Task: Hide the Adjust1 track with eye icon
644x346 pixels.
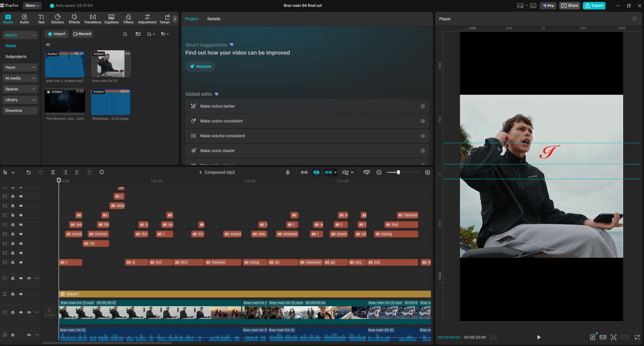Action: pos(21,294)
